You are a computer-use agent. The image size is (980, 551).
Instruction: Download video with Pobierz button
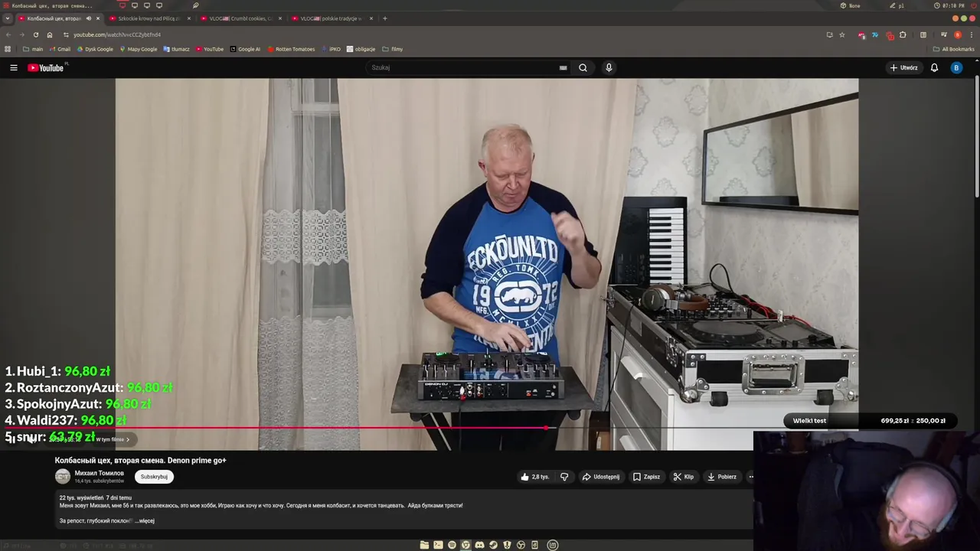pyautogui.click(x=721, y=477)
